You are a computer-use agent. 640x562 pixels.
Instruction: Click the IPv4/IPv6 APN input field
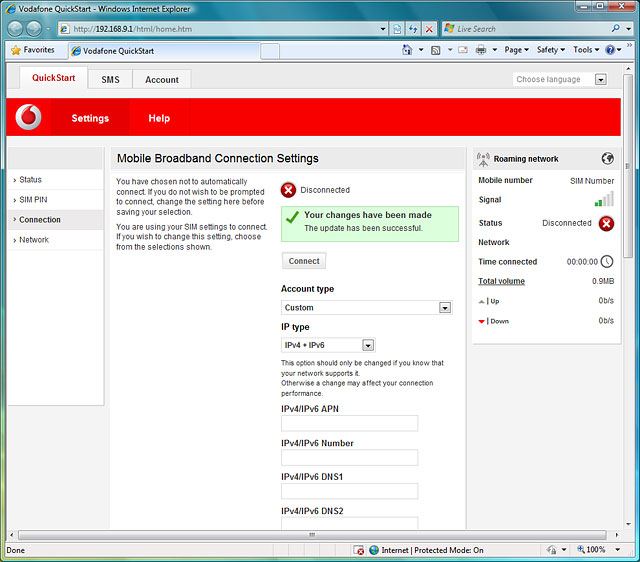point(349,424)
